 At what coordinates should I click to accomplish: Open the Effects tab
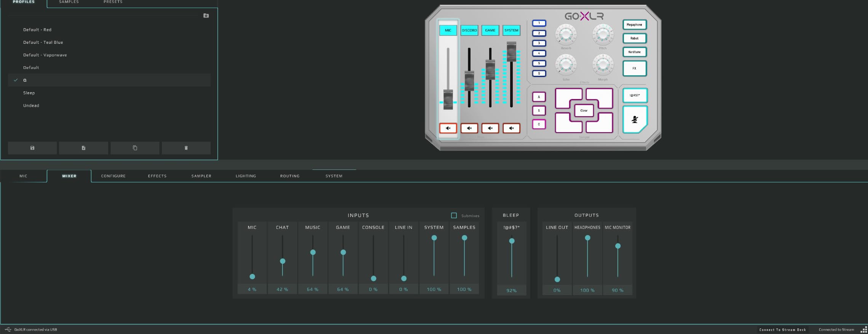157,176
